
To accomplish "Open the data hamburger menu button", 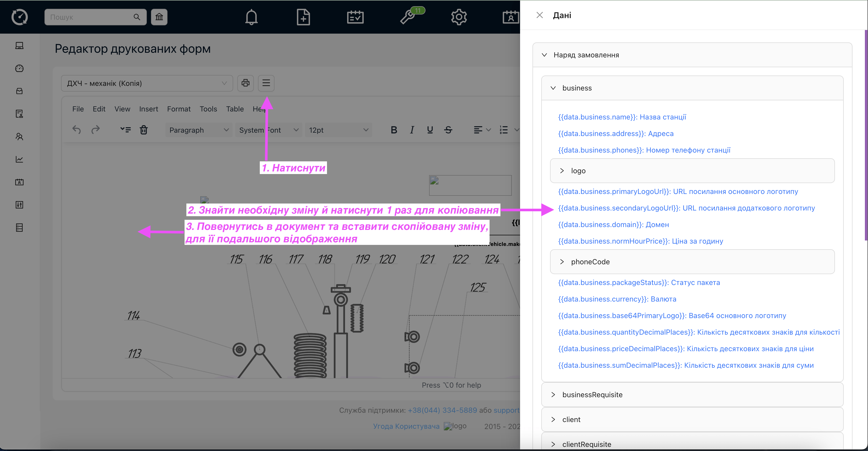I will tap(266, 83).
